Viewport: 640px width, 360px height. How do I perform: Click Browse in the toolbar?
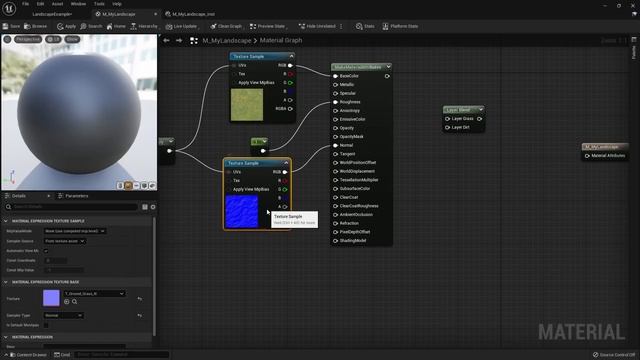[x=36, y=26]
